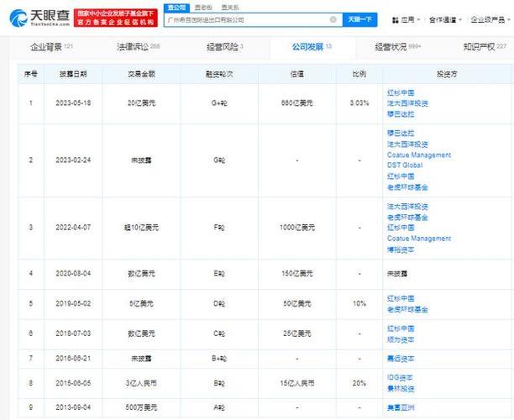The image size is (514, 420).
Task: Open the IDG资本 investor link
Action: click(400, 378)
